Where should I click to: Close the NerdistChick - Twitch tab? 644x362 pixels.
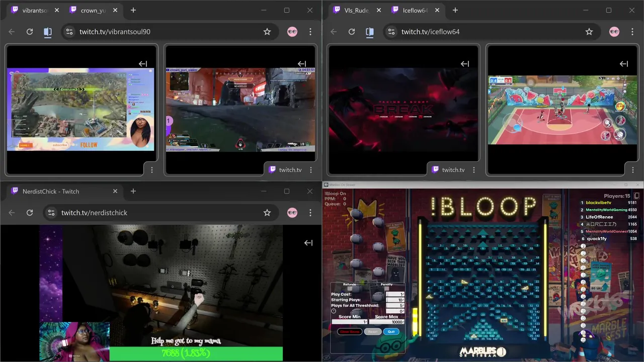pos(115,191)
